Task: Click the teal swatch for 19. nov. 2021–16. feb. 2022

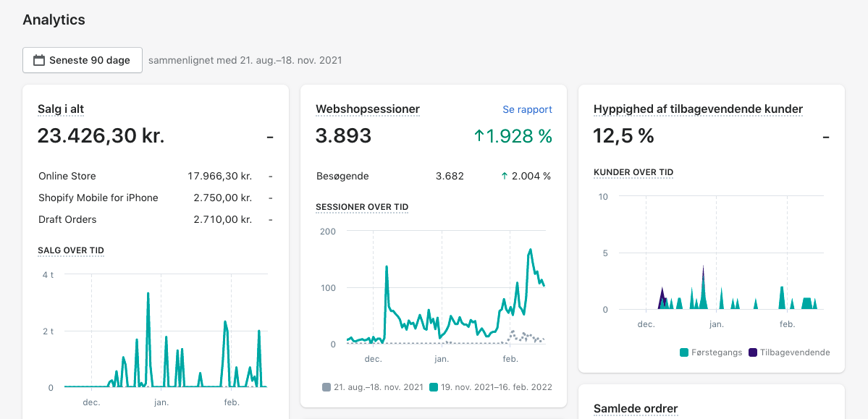Action: point(434,387)
